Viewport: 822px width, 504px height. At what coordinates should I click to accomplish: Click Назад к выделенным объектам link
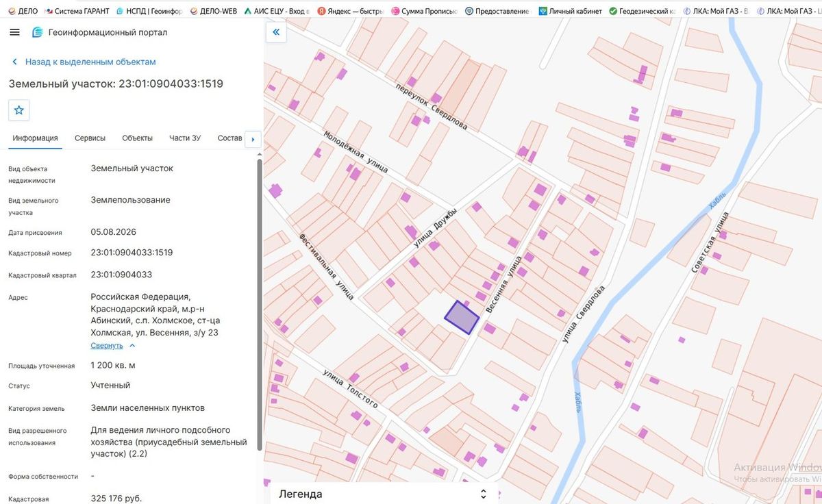click(90, 62)
